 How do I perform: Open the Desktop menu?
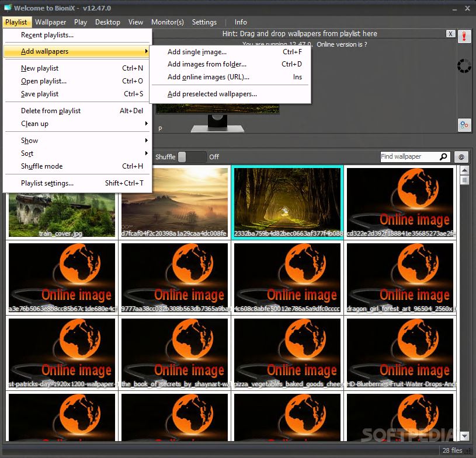click(x=107, y=22)
